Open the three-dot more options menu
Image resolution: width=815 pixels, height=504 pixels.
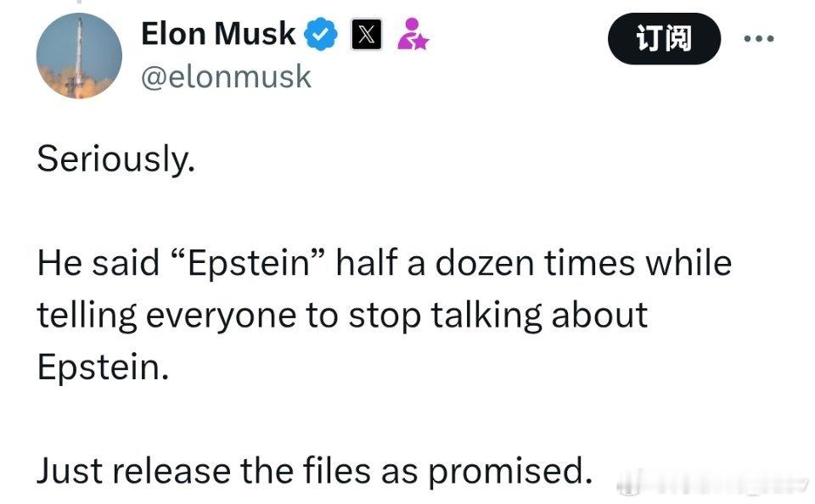759,38
